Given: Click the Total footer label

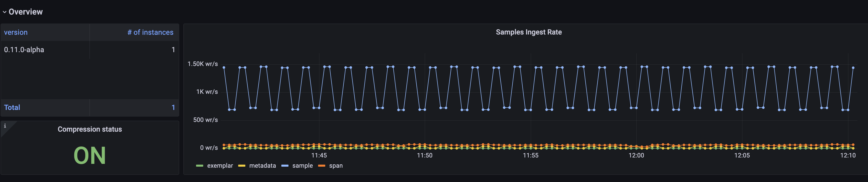Looking at the screenshot, I should 12,107.
